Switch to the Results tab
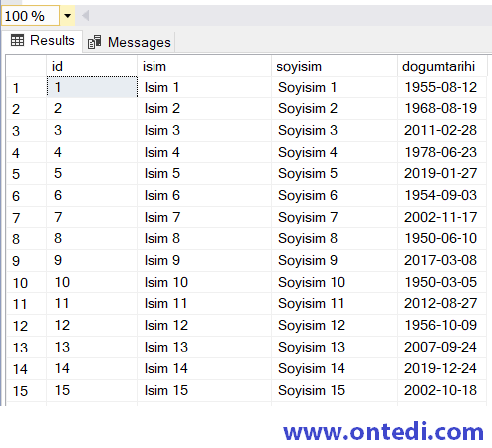The height and width of the screenshot is (448, 492). pyautogui.click(x=42, y=41)
